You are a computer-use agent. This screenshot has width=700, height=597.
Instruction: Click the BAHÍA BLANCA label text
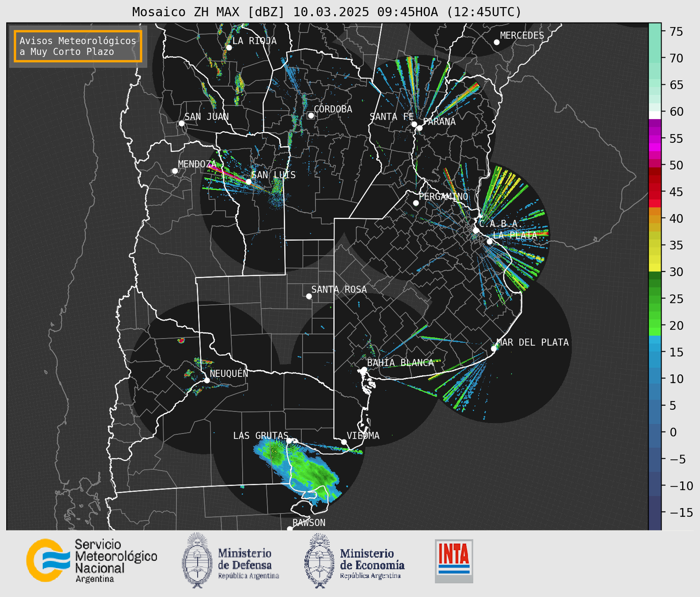click(x=400, y=363)
